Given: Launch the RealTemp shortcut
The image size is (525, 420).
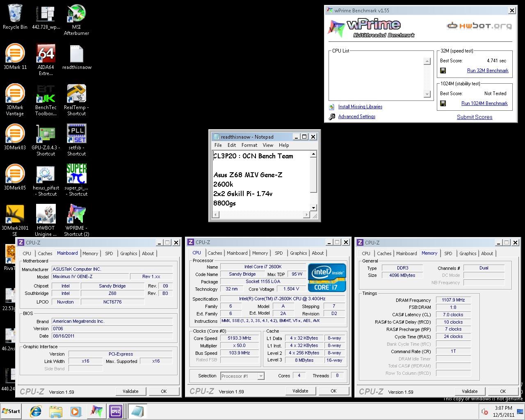Looking at the screenshot, I should pos(77,100).
